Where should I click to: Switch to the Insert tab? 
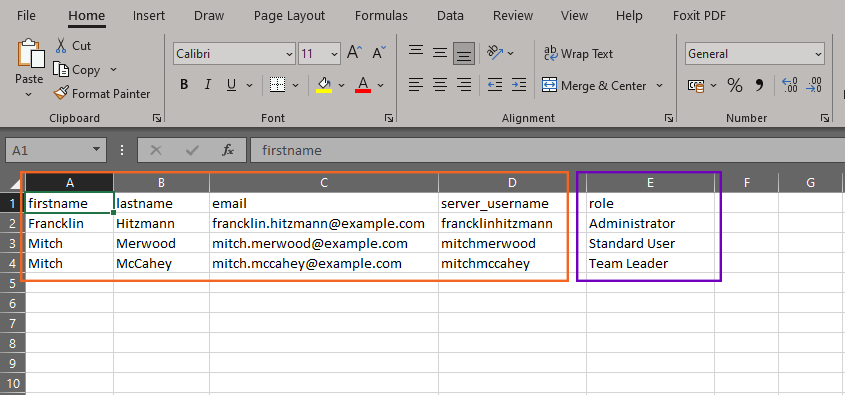[149, 16]
